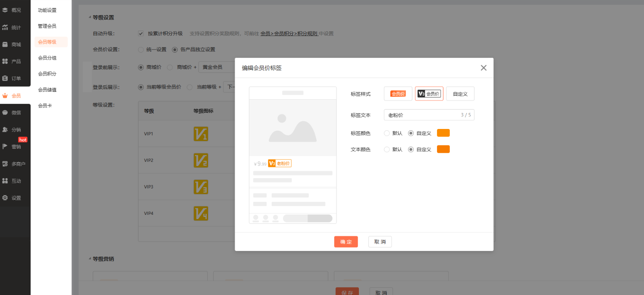Toggle the 按累计积分升级 checkbox
This screenshot has width=644, height=295.
point(141,34)
